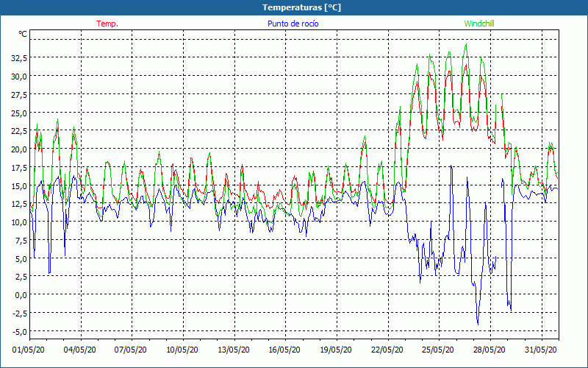Screen dimensions: 588x368
Task: Click the 27,5 y-axis value
Action: click(x=19, y=95)
